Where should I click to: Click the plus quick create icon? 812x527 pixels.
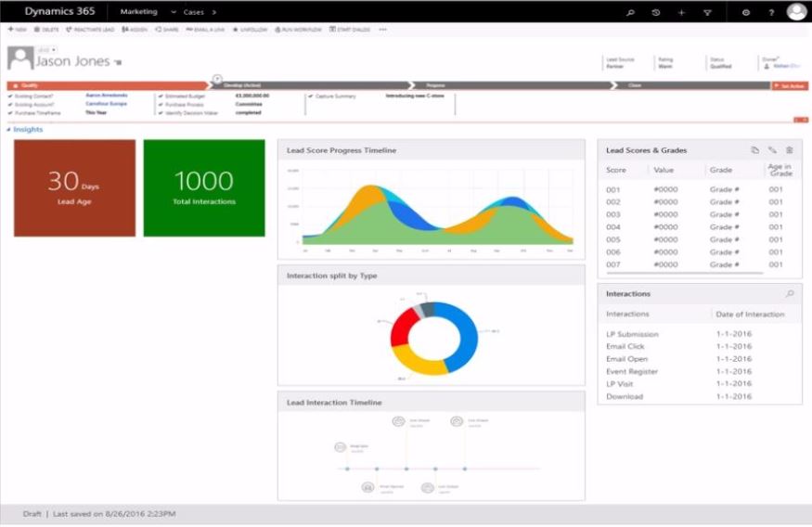pyautogui.click(x=681, y=12)
